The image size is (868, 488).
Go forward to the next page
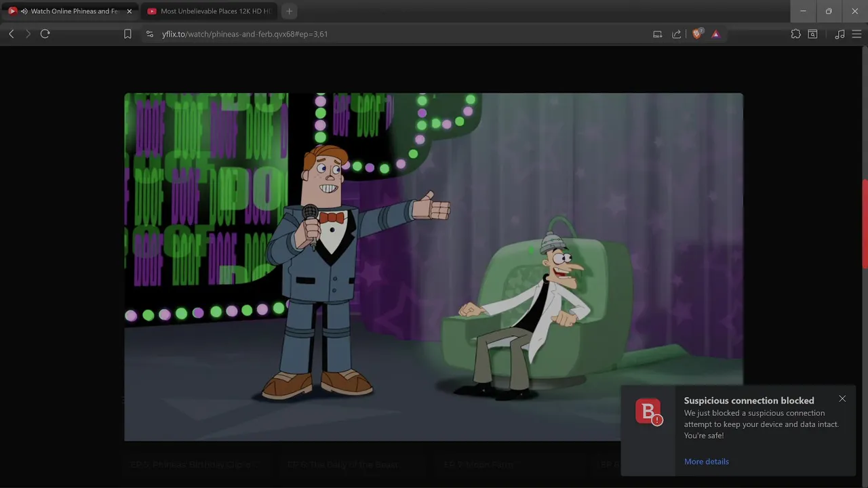[x=28, y=34]
